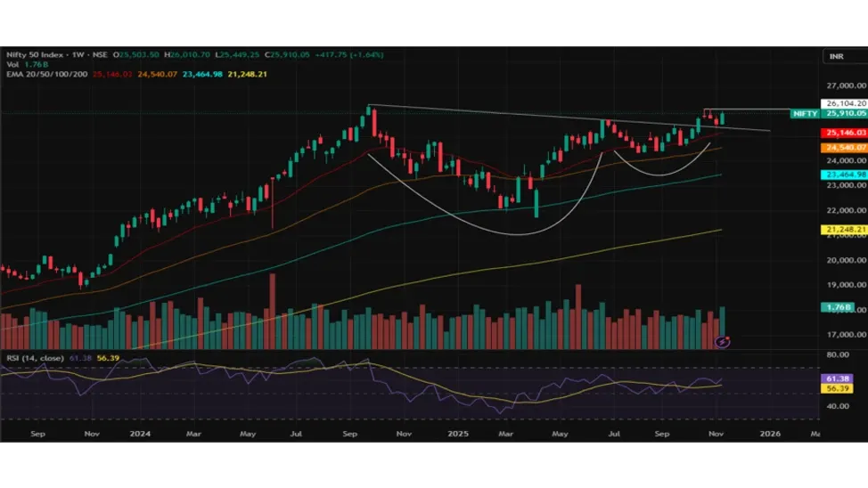Click the 27,000.00 price scale label
The width and height of the screenshot is (868, 488).
point(842,86)
